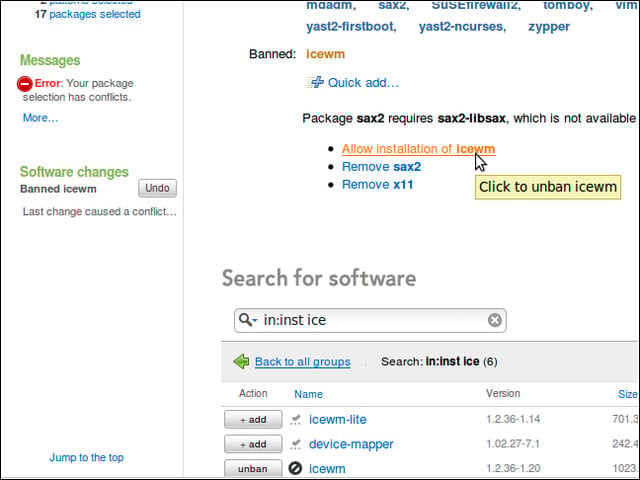Go Back to all groups
The width and height of the screenshot is (640, 480).
pyautogui.click(x=302, y=362)
